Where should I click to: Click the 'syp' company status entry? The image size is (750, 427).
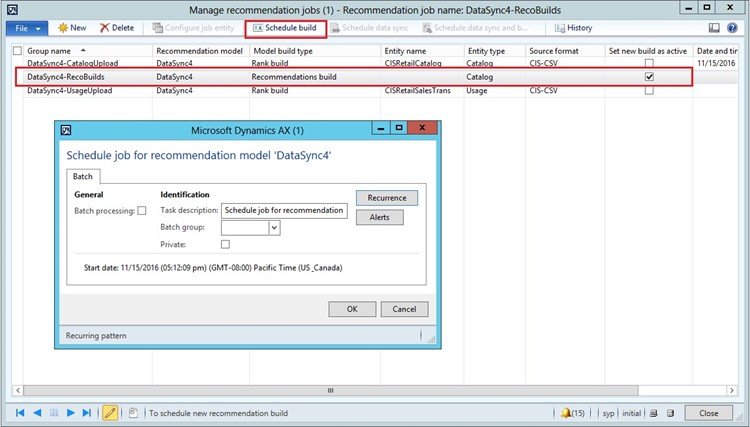[x=608, y=413]
